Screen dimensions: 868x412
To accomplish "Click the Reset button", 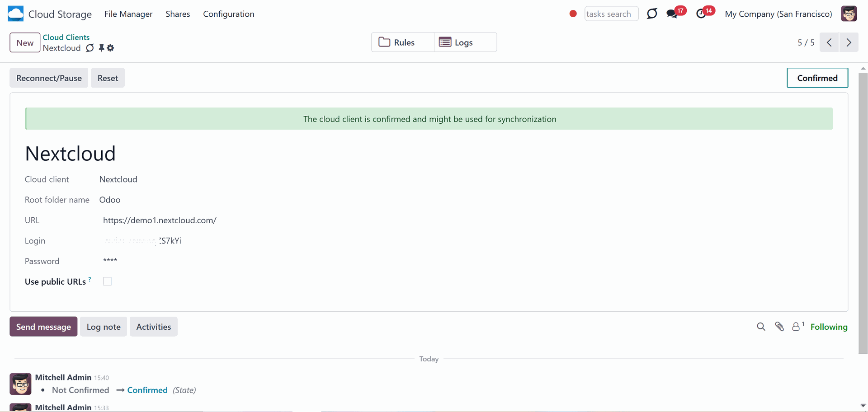I will 108,78.
